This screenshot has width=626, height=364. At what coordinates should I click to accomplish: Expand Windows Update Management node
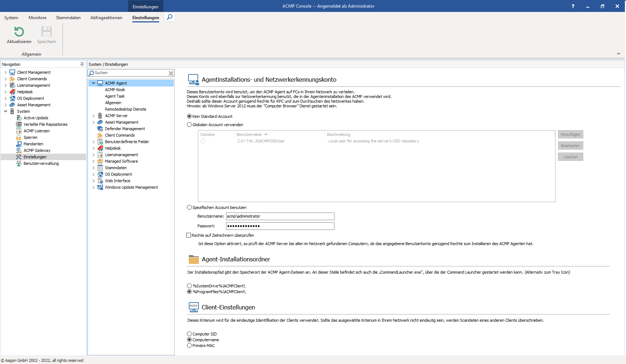coord(93,187)
